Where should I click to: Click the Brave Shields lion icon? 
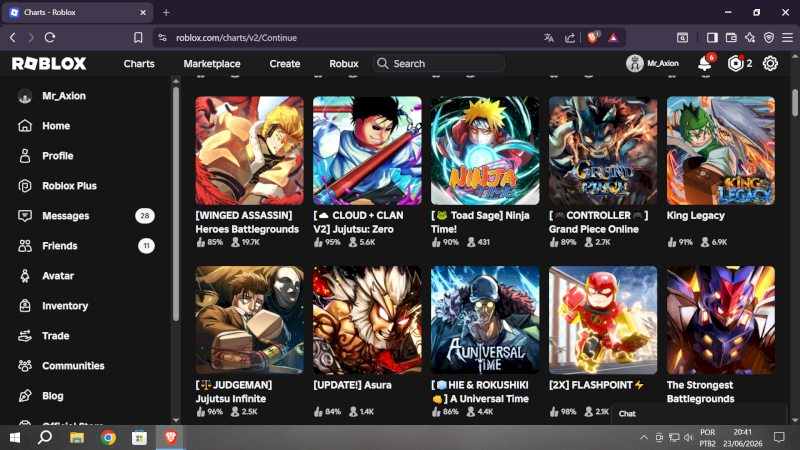pyautogui.click(x=592, y=37)
